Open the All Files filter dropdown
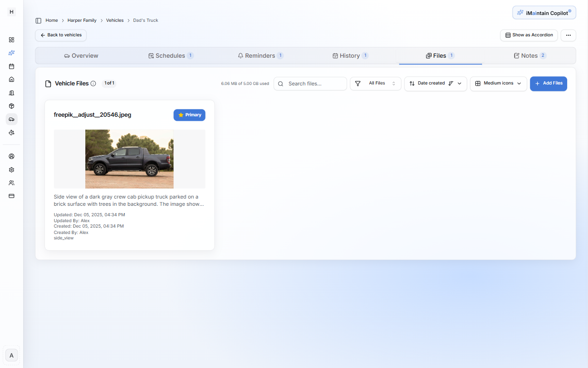 375,84
